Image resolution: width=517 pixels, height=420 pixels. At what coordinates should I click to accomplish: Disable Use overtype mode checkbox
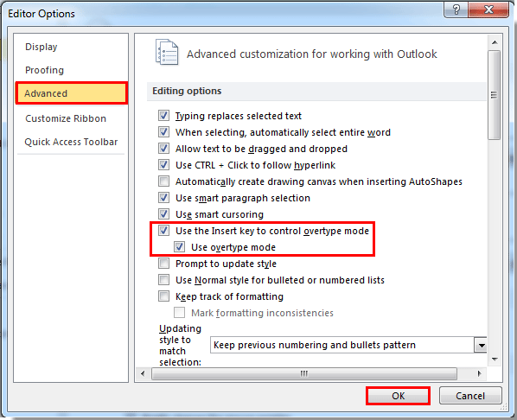(180, 247)
